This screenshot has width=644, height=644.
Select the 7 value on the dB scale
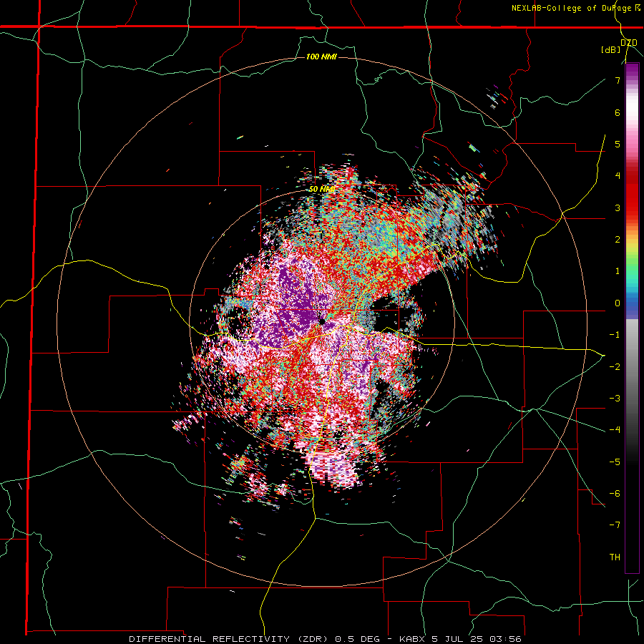click(x=618, y=80)
